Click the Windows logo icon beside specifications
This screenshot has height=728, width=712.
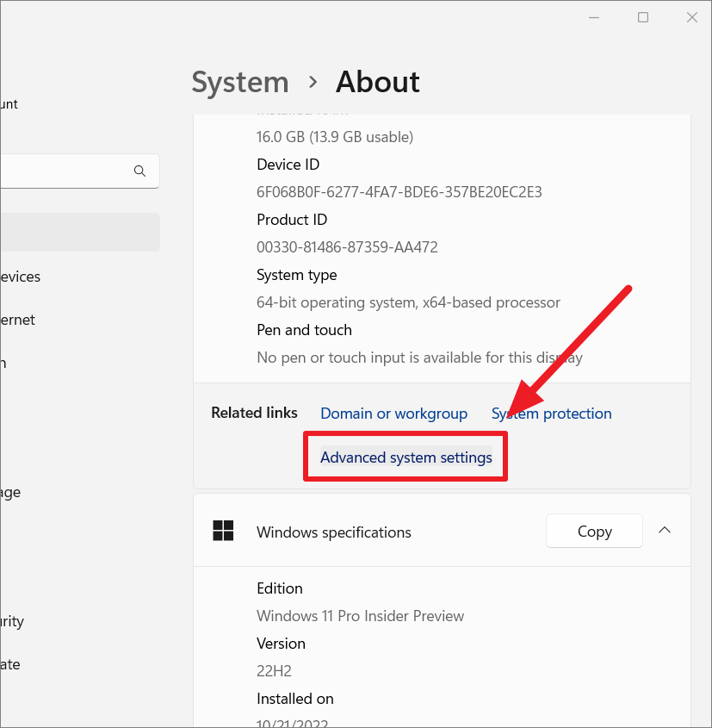[x=223, y=530]
